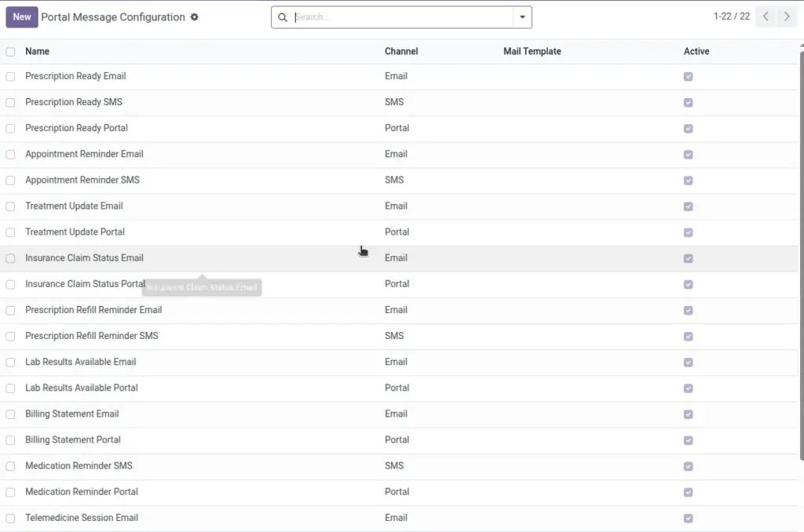Open the Insurance Claim Status Email record
This screenshot has height=532, width=804.
tap(84, 258)
